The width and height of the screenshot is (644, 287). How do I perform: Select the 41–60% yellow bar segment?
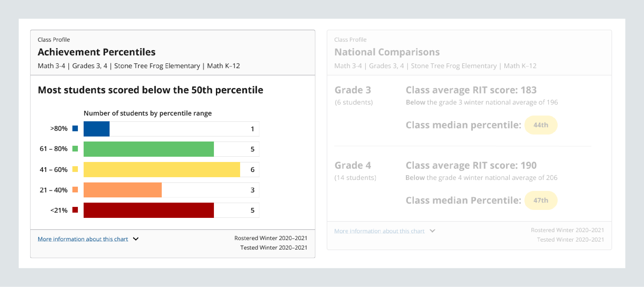161,169
